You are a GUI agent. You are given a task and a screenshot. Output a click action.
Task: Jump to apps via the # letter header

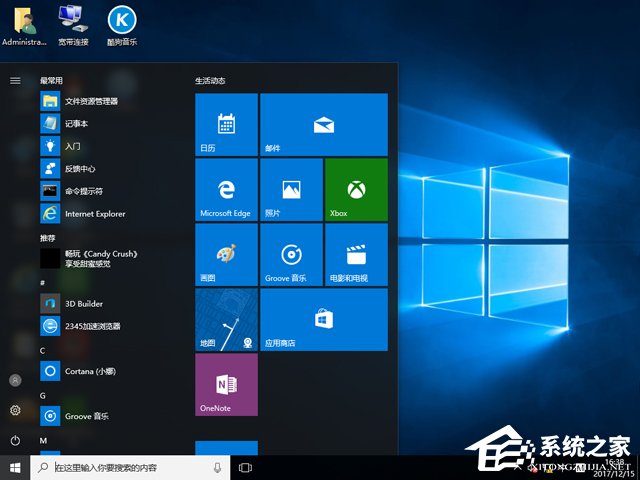click(42, 282)
